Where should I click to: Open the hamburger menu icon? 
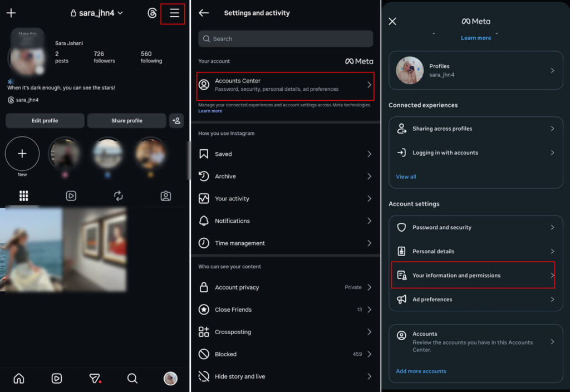(x=174, y=13)
